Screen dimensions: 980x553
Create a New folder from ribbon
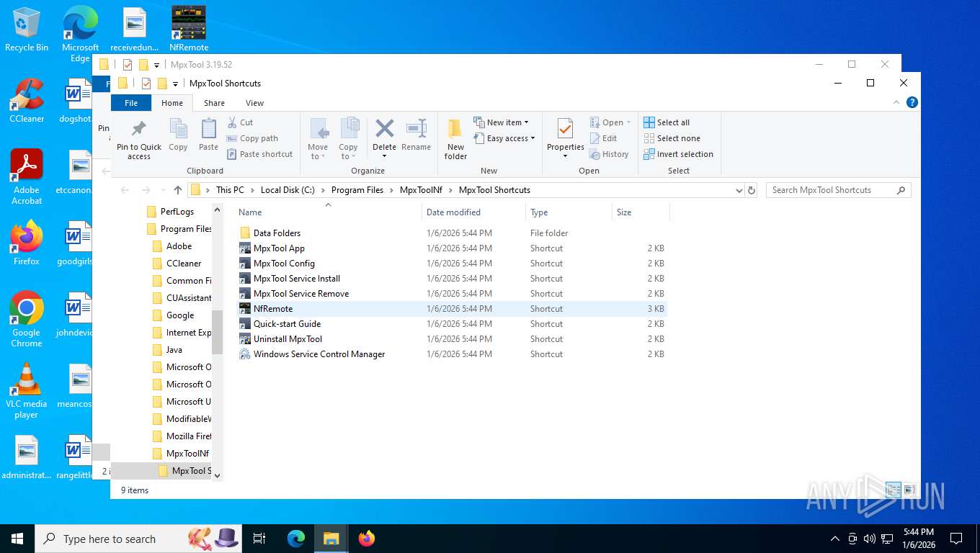pyautogui.click(x=455, y=140)
